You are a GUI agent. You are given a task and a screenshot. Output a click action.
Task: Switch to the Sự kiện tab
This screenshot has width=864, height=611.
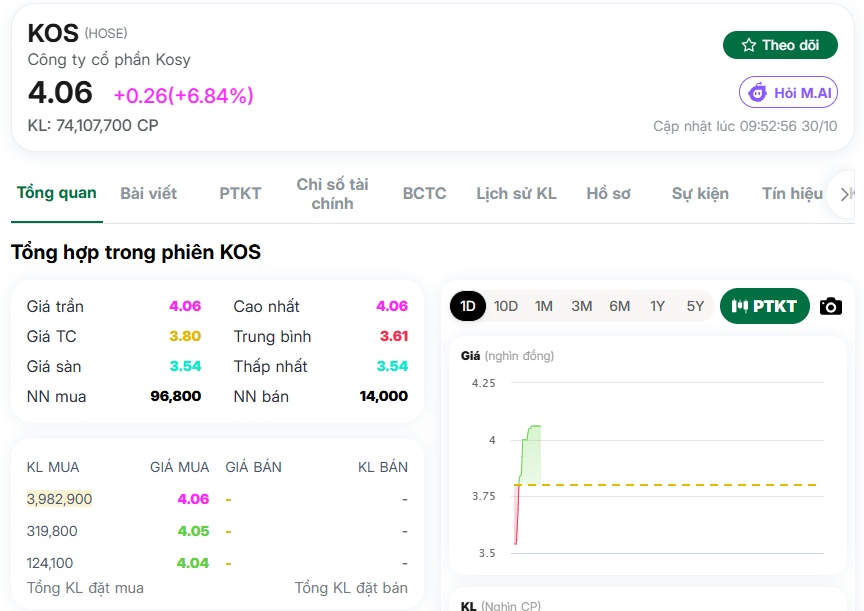[700, 193]
